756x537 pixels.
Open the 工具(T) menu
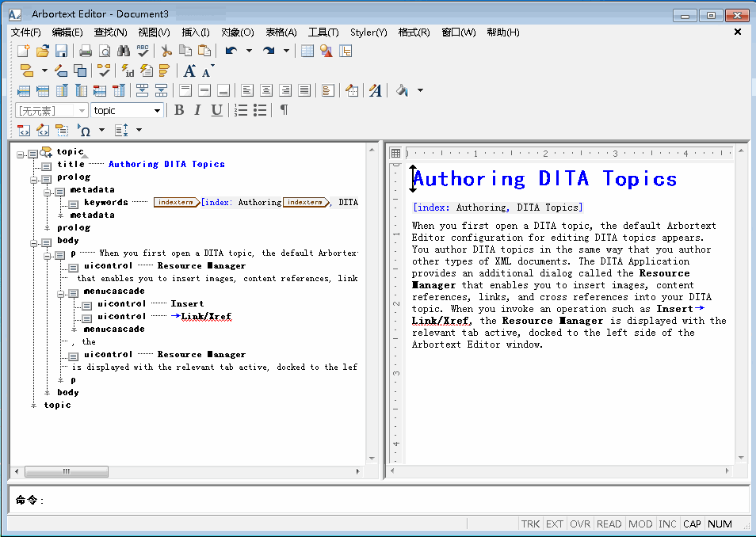coord(323,32)
